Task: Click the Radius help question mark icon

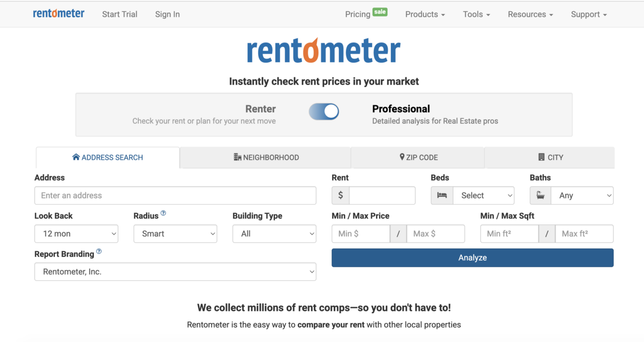Action: pos(163,213)
